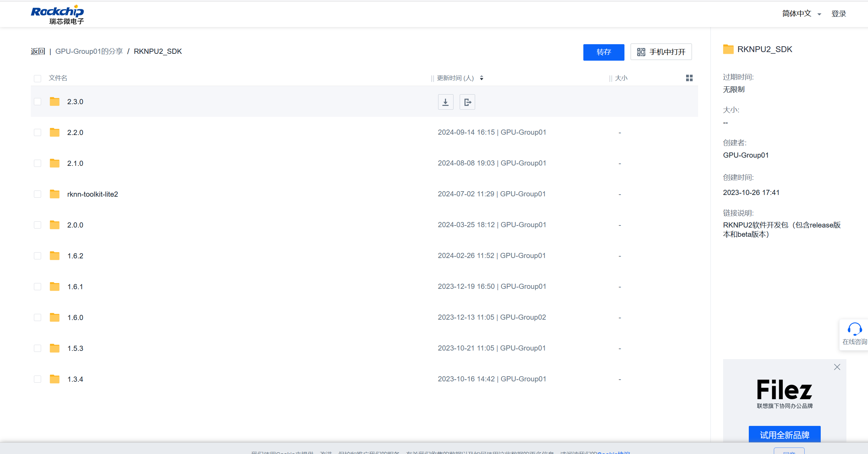
Task: Check the box for folder 2.3.0
Action: click(x=38, y=102)
